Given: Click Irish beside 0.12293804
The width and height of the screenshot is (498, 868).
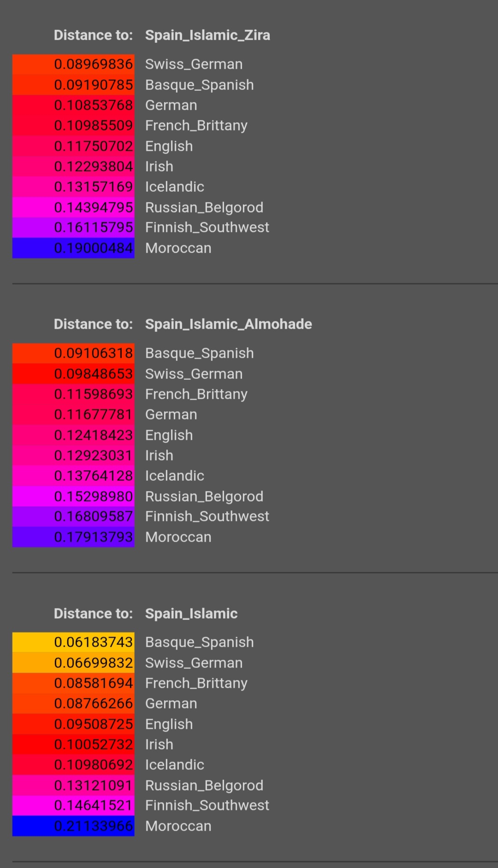Looking at the screenshot, I should 159,166.
